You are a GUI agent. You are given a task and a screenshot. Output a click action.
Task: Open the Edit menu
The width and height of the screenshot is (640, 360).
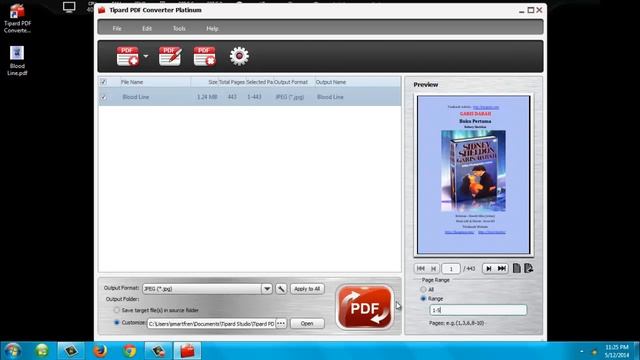(x=147, y=29)
